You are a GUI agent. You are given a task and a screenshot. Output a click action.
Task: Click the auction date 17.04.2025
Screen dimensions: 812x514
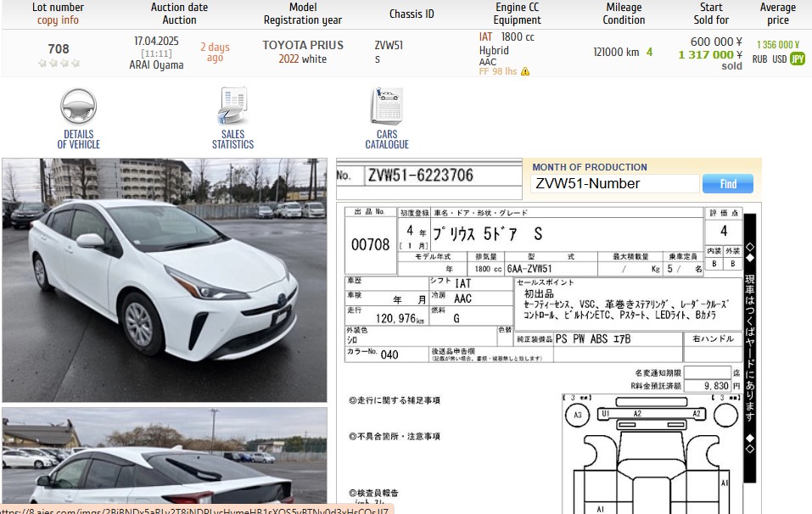pyautogui.click(x=156, y=41)
